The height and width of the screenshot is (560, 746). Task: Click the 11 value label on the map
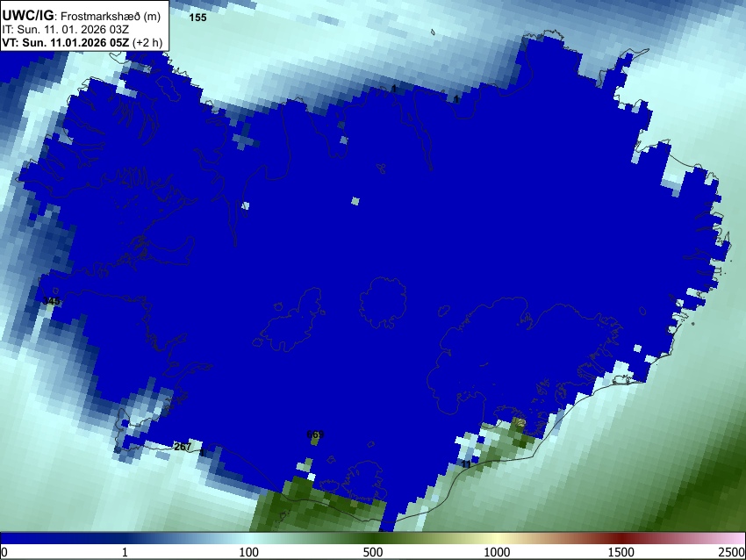coord(466,464)
